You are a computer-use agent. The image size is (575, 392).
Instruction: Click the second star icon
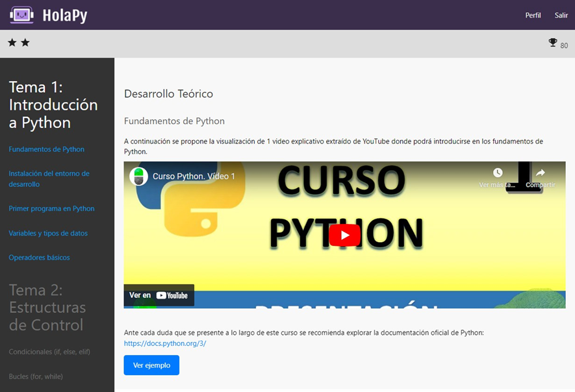[x=25, y=43]
